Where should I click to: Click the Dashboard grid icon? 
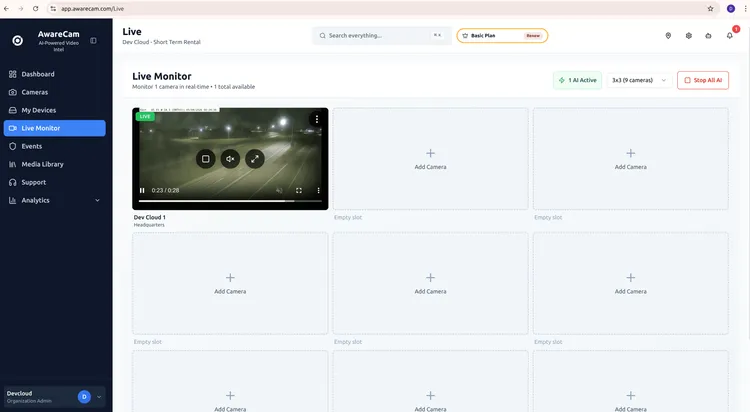13,74
